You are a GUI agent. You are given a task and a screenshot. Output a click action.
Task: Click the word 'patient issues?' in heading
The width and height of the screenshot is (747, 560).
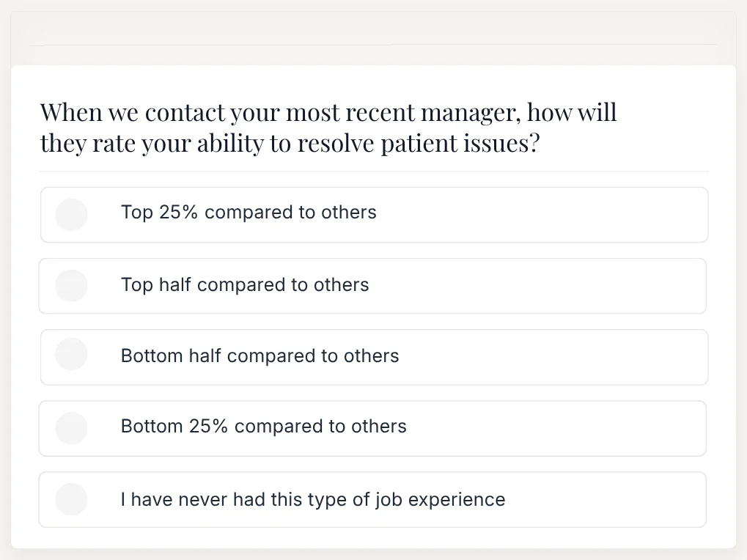coord(460,143)
